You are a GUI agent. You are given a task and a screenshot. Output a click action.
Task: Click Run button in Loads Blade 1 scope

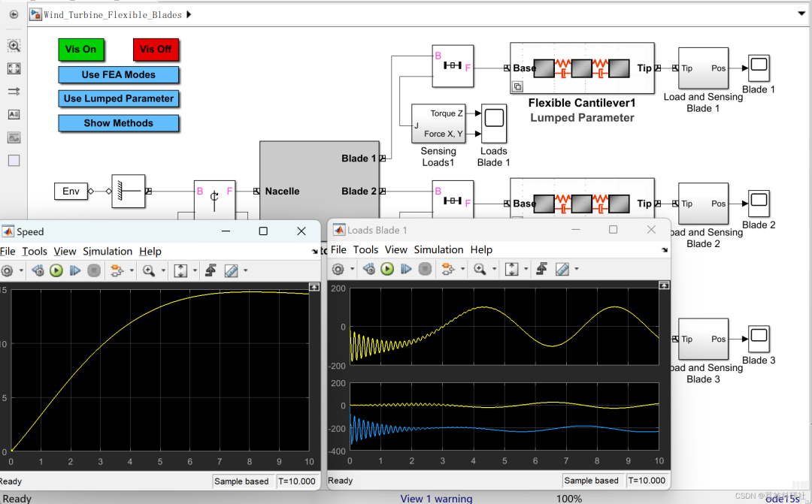tap(387, 269)
